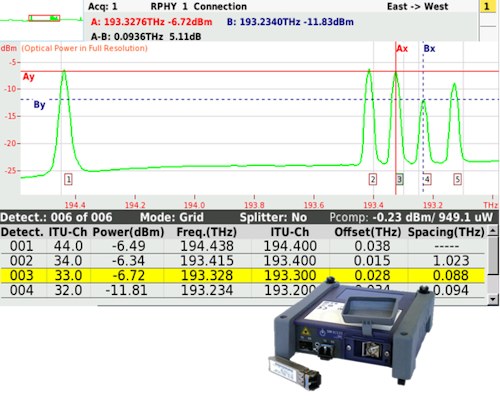Screen dimensions: 500x402
Task: Select table row 004 channel 32.0
Action: click(x=242, y=290)
